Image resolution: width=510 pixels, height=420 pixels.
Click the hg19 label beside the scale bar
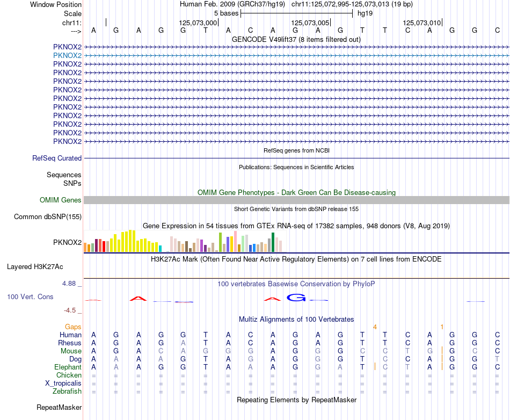click(365, 13)
